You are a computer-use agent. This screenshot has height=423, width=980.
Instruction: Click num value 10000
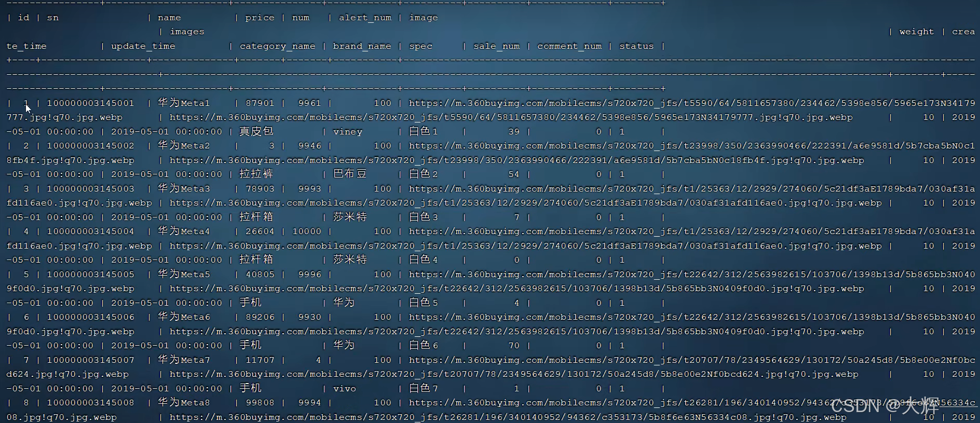click(306, 231)
